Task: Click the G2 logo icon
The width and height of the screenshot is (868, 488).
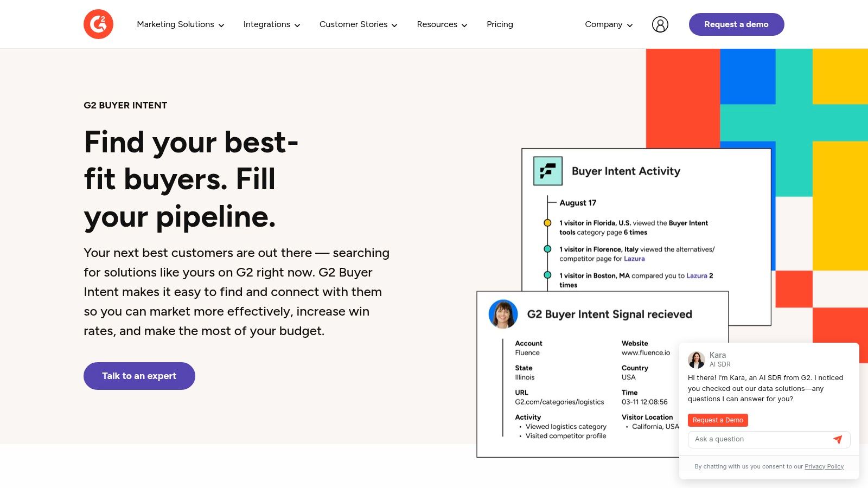Action: (x=98, y=24)
